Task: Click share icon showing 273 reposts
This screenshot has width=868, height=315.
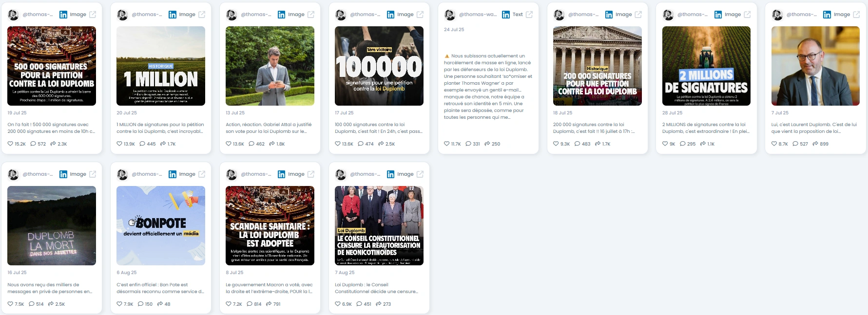Action: [378, 304]
